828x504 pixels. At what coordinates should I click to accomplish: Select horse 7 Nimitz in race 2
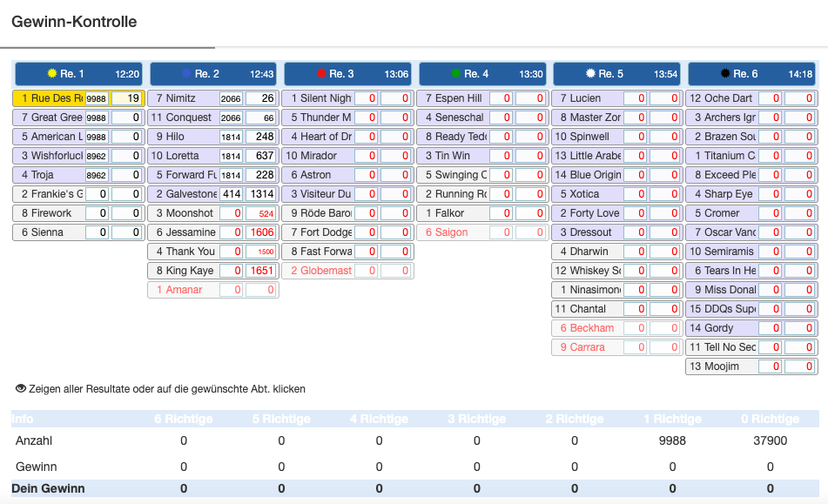[213, 98]
